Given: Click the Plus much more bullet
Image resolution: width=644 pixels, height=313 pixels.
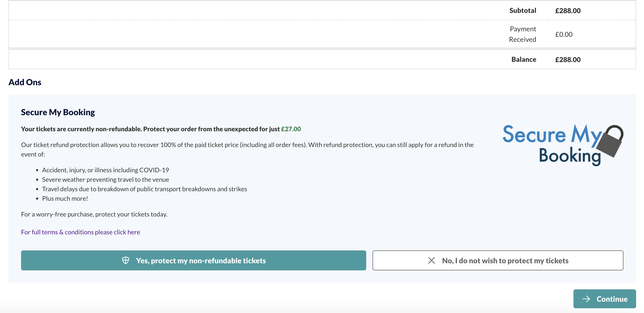Looking at the screenshot, I should [x=65, y=198].
